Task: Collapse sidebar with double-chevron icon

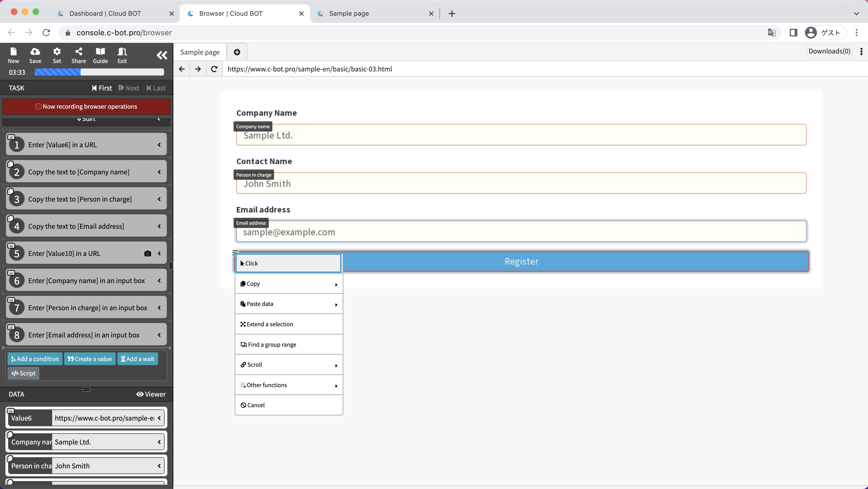Action: pos(162,55)
